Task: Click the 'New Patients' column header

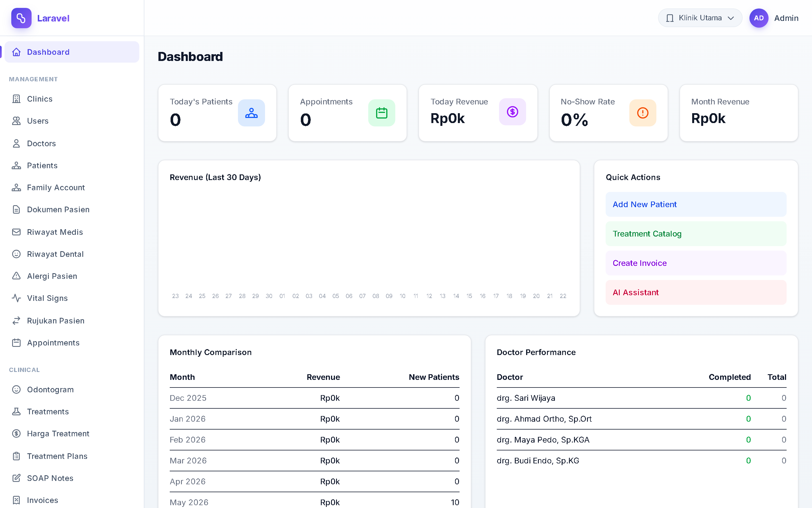Action: (434, 377)
